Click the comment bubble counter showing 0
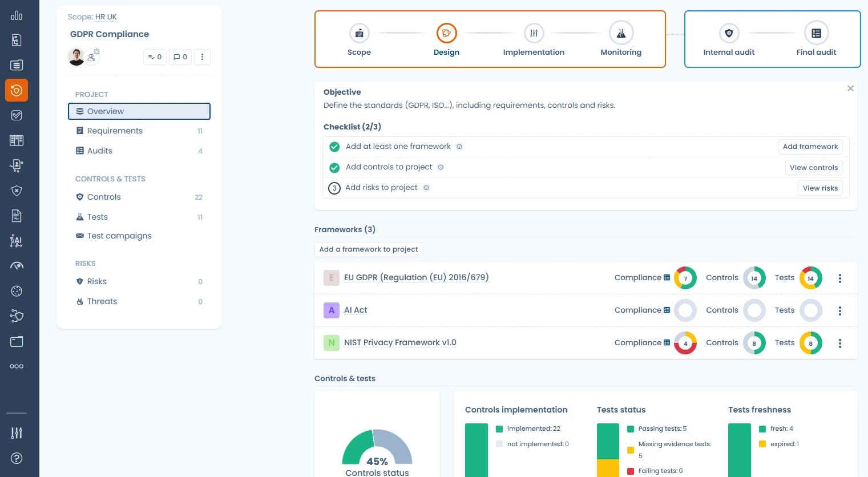The image size is (868, 477). (x=180, y=57)
